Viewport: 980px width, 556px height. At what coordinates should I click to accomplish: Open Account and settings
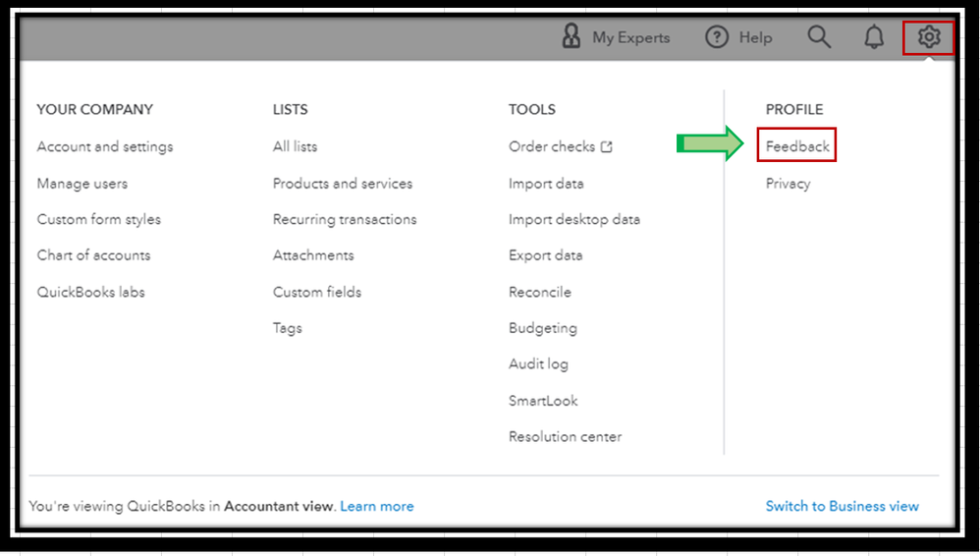(x=105, y=146)
